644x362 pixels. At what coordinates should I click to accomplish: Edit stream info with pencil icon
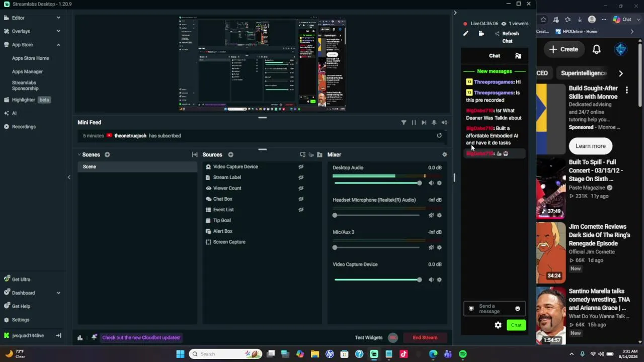click(466, 34)
